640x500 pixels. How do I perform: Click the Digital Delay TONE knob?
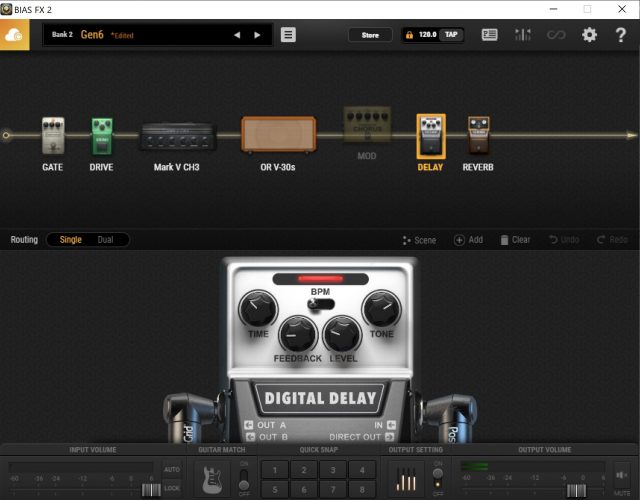click(x=382, y=309)
